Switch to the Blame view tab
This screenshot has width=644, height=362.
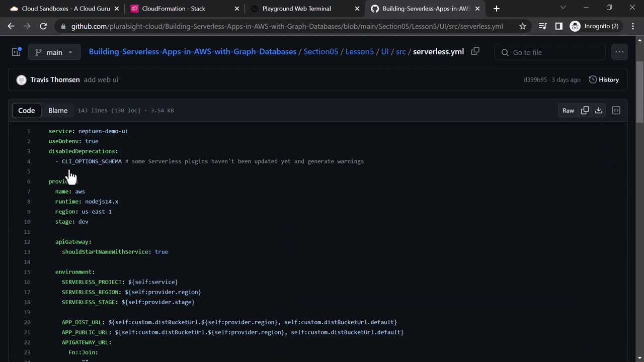58,110
